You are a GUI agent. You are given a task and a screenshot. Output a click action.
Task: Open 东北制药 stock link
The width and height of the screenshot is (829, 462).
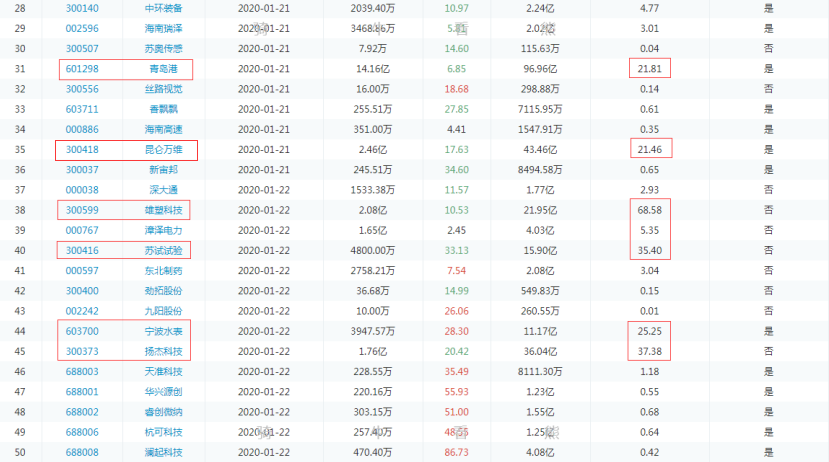(163, 271)
